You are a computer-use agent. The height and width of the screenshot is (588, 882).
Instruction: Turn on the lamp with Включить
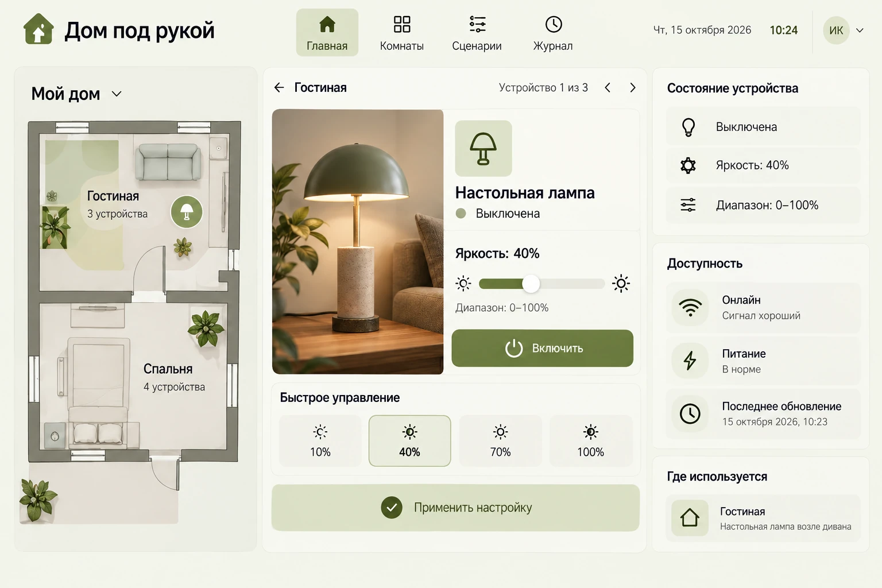[543, 348]
